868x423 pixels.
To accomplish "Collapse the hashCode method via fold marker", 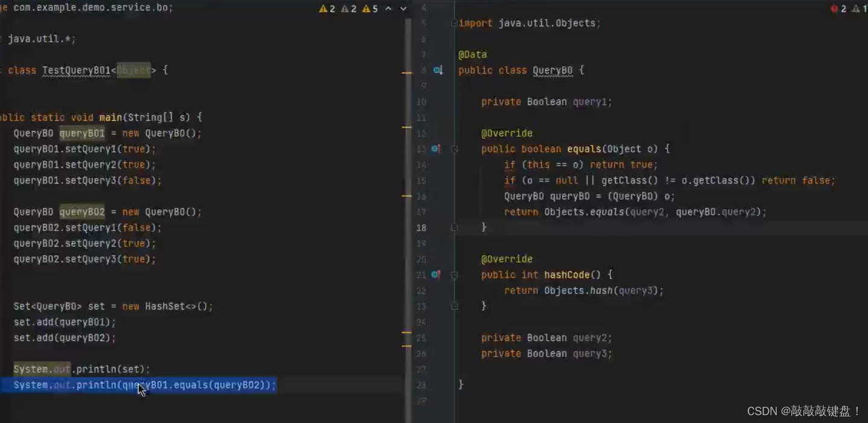I will (x=453, y=275).
